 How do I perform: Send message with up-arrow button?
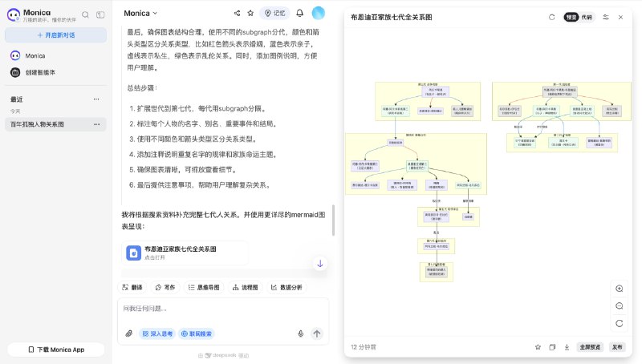(316, 334)
